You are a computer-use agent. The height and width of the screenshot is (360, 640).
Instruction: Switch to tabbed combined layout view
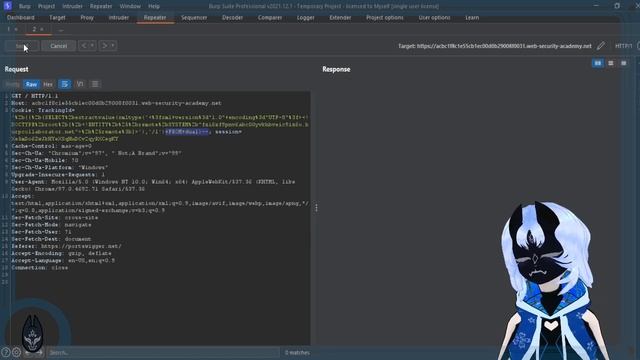coord(624,63)
